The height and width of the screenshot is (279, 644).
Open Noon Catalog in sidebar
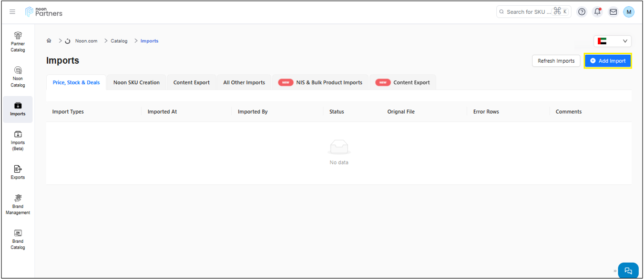pos(18,77)
